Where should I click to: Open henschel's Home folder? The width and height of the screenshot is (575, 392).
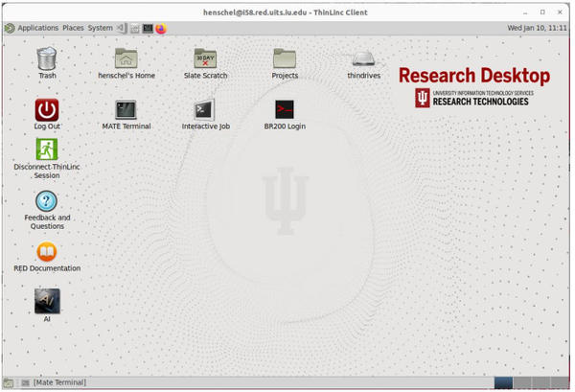(126, 58)
